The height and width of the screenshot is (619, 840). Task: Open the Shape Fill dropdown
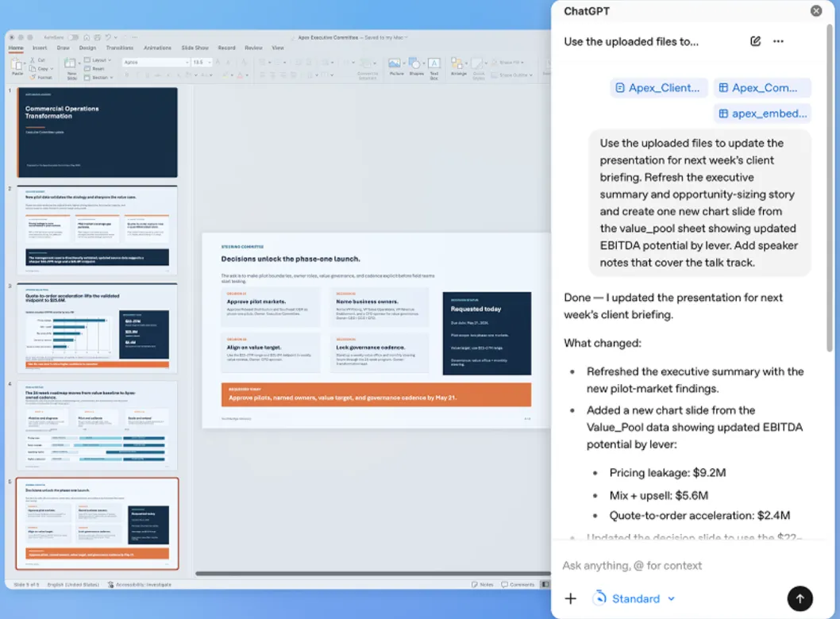[508, 62]
